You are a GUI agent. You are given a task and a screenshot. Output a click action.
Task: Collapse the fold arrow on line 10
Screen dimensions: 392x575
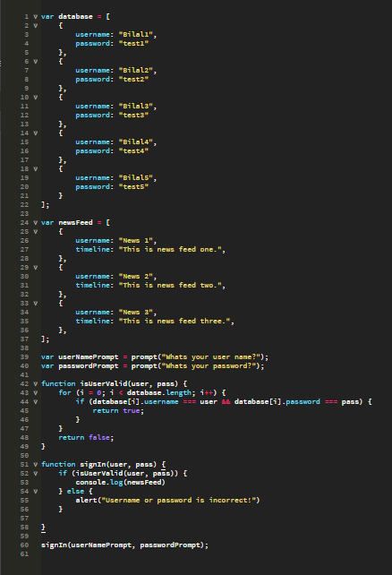coord(36,98)
